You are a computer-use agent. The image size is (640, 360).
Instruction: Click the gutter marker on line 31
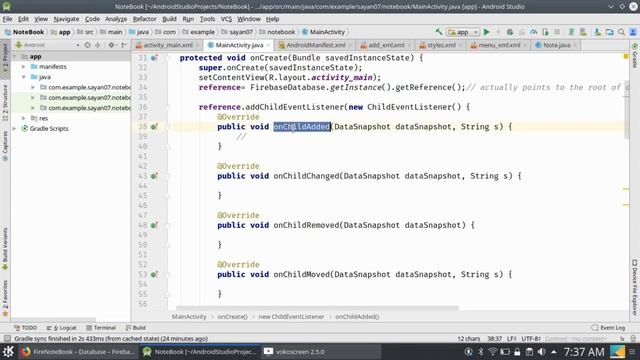(x=154, y=58)
